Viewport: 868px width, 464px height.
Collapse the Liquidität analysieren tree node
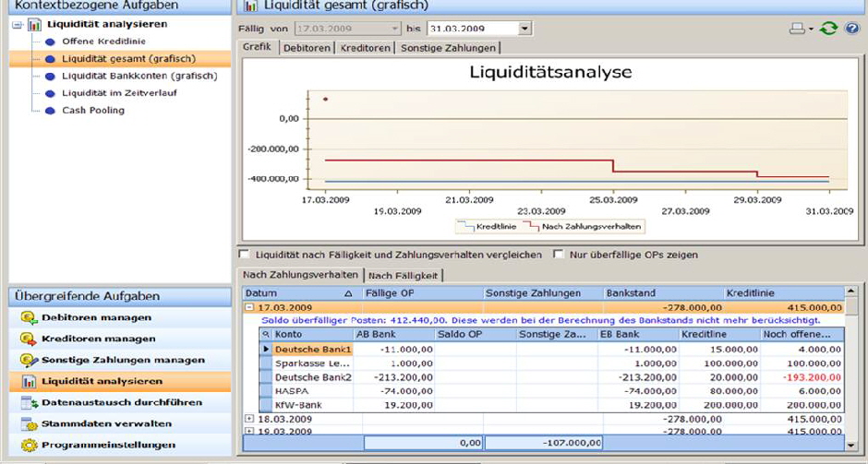(x=18, y=24)
